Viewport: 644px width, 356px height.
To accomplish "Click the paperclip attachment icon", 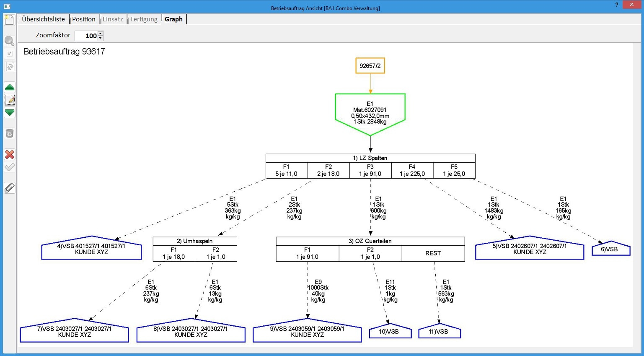I will tap(9, 188).
